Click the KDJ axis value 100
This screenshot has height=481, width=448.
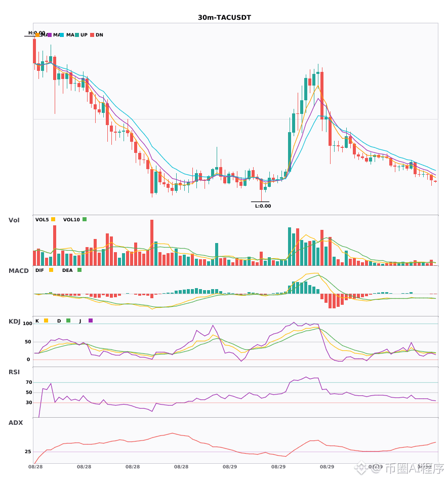[x=28, y=324]
